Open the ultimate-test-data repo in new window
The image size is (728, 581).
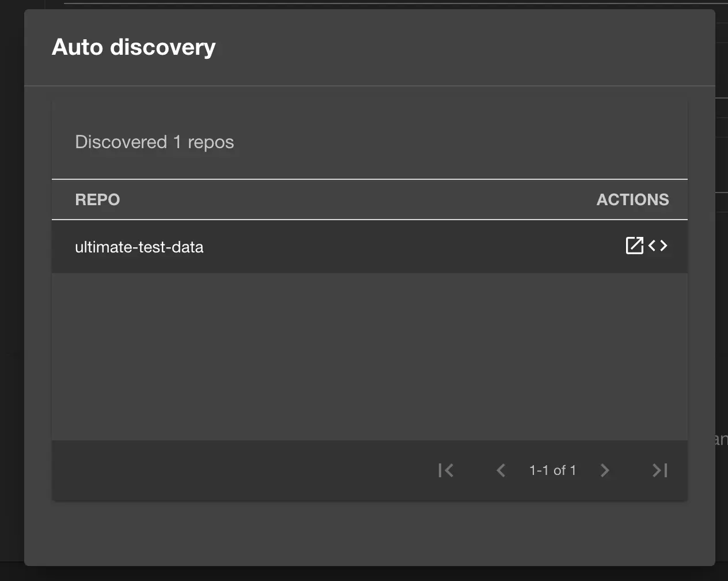[634, 246]
